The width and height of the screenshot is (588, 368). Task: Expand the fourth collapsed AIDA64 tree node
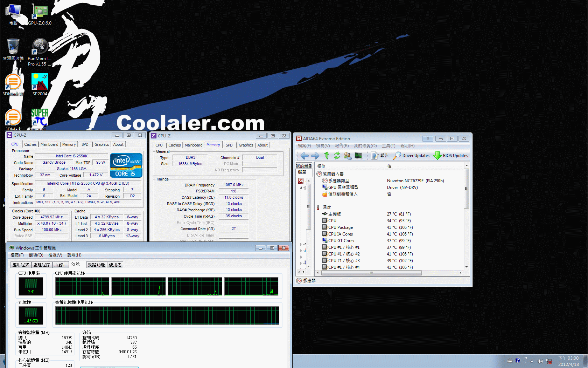301,263
